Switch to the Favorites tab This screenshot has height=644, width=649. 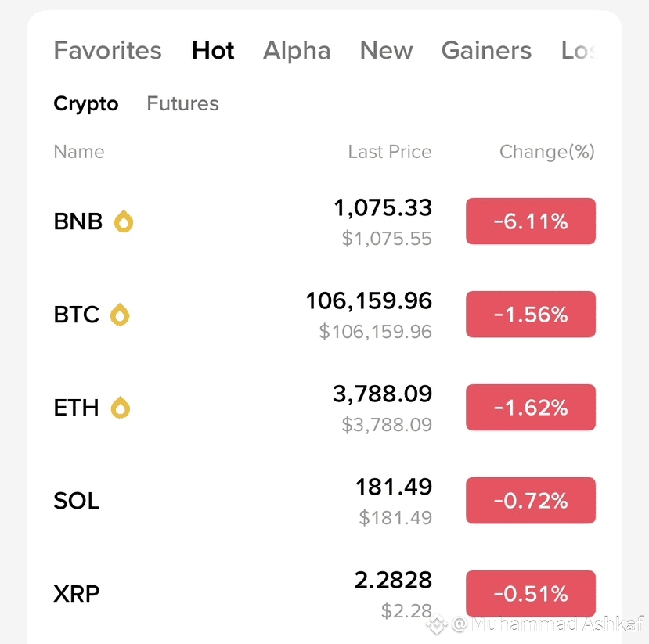(107, 51)
